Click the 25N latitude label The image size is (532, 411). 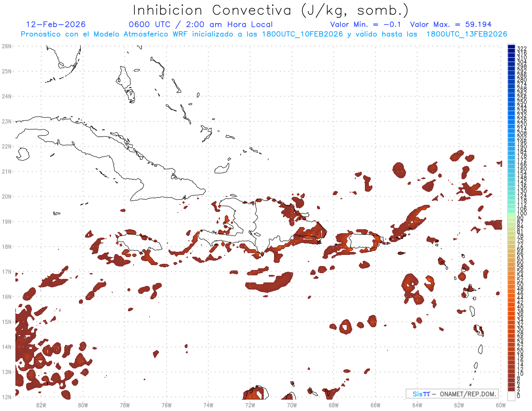click(x=7, y=71)
